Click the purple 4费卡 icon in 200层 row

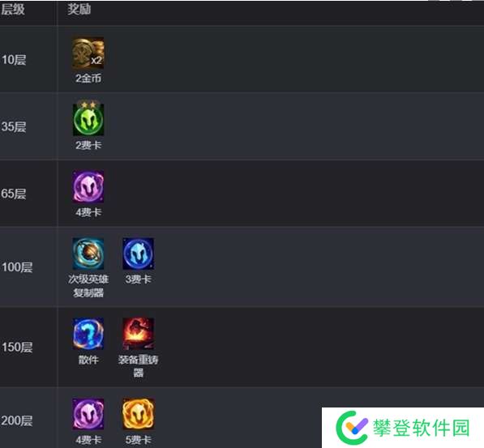[88, 414]
